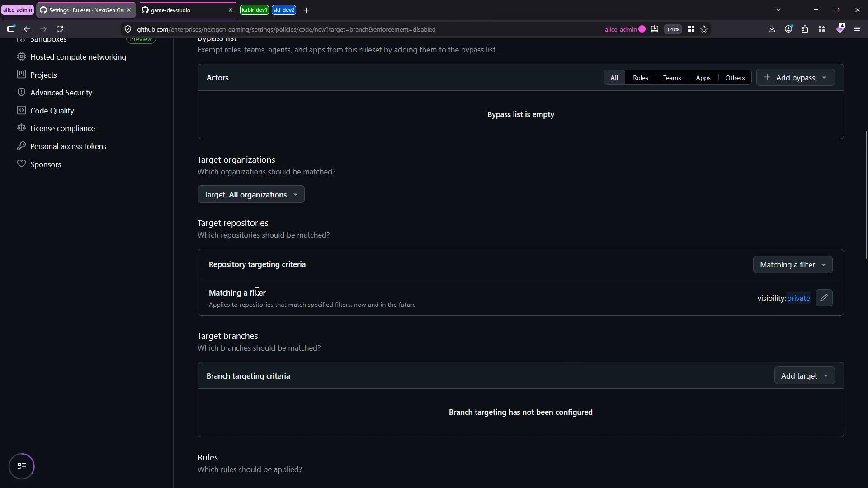This screenshot has height=488, width=868.
Task: Select the Roles actors filter tab
Action: [x=640, y=78]
